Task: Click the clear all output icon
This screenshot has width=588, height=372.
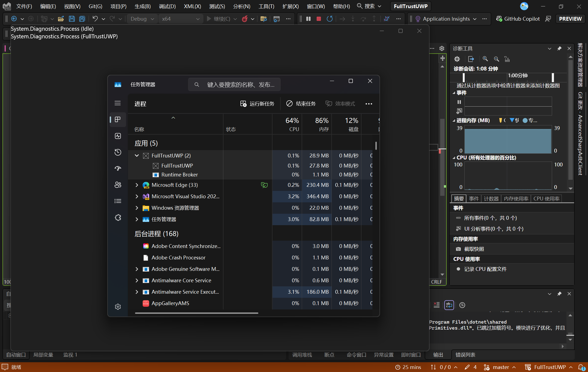Action: (437, 305)
